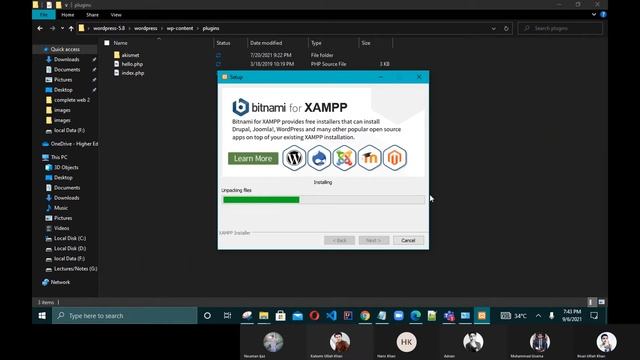The height and width of the screenshot is (360, 640).
Task: Open Music under This PC
Action: (x=61, y=208)
